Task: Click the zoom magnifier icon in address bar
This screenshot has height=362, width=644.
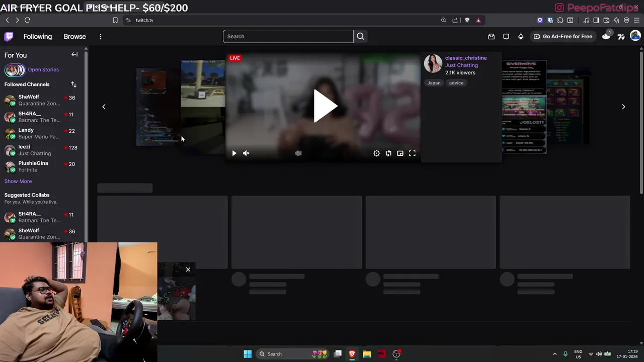Action: [x=443, y=20]
